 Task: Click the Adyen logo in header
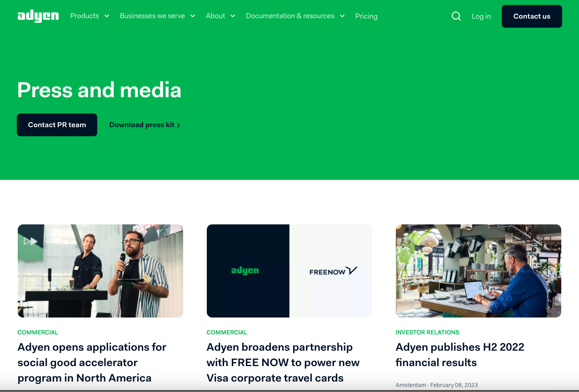pyautogui.click(x=38, y=16)
